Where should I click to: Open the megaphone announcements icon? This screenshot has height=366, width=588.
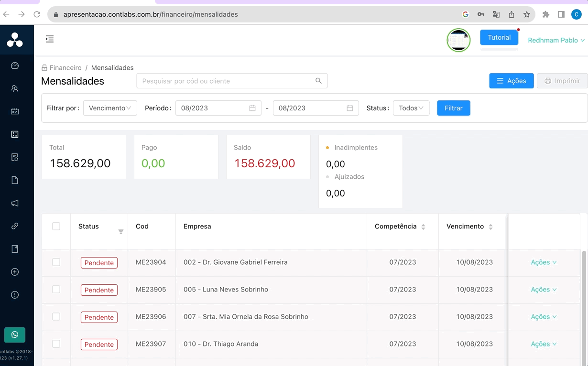click(x=15, y=203)
